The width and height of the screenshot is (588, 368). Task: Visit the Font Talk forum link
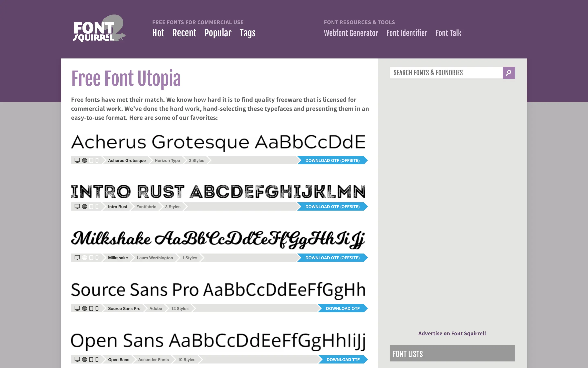click(x=448, y=33)
